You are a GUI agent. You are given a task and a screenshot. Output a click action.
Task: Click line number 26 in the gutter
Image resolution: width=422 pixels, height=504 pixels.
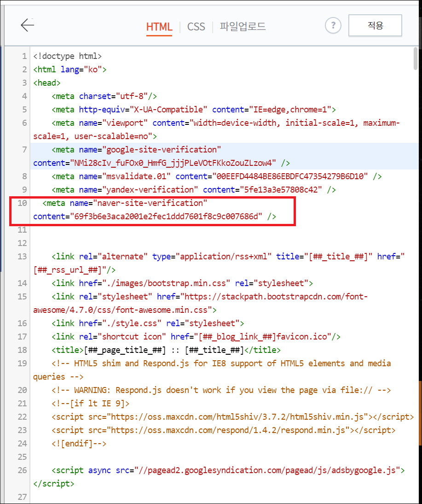point(22,470)
